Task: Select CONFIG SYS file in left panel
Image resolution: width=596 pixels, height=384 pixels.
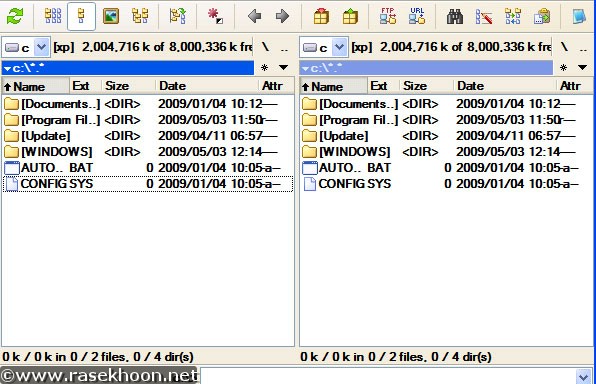Action: (x=148, y=184)
